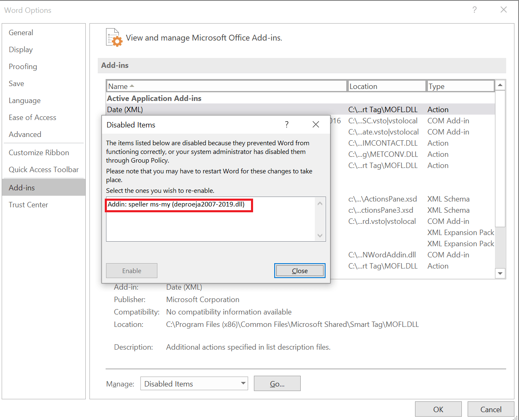Switch to the Trust Center category
Viewport: 519px width, 420px height.
click(28, 205)
